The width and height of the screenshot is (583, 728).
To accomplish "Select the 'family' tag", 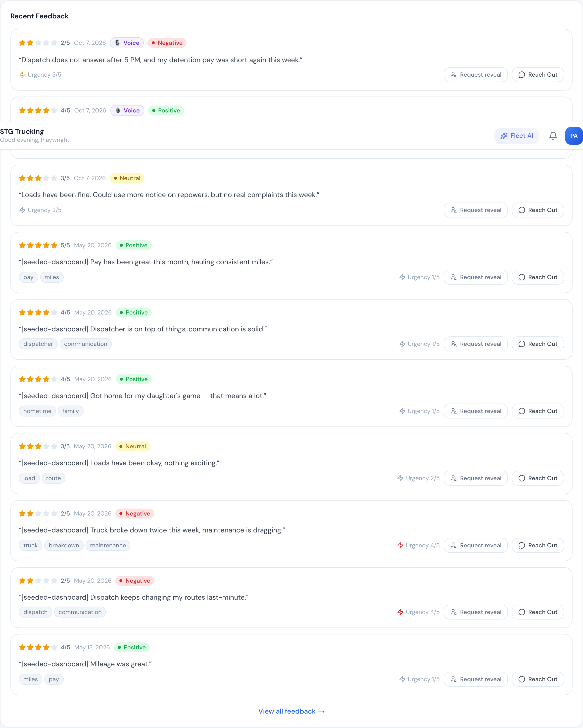I will [x=71, y=411].
